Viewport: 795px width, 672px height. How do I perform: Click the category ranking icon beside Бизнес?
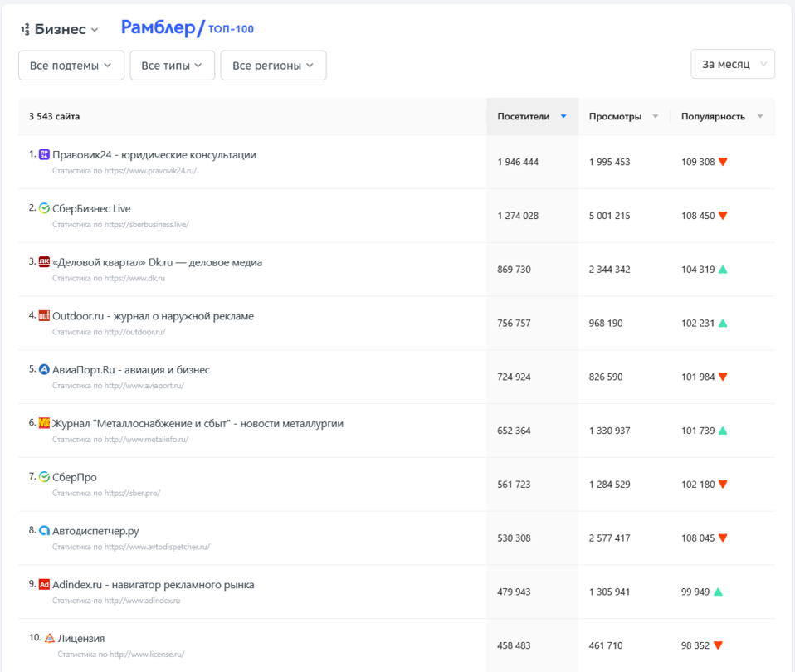[25, 29]
